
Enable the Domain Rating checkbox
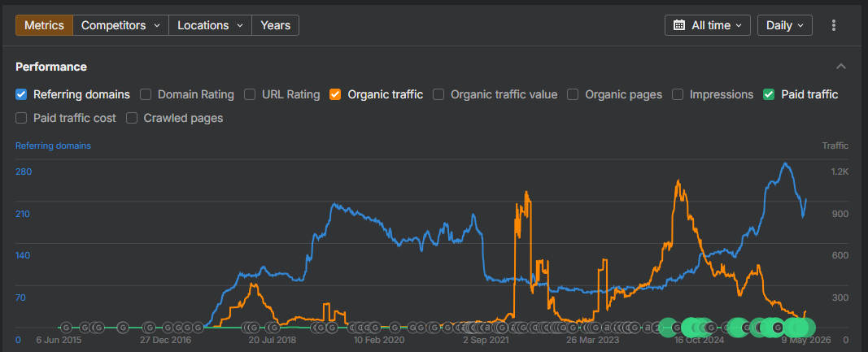pos(146,94)
